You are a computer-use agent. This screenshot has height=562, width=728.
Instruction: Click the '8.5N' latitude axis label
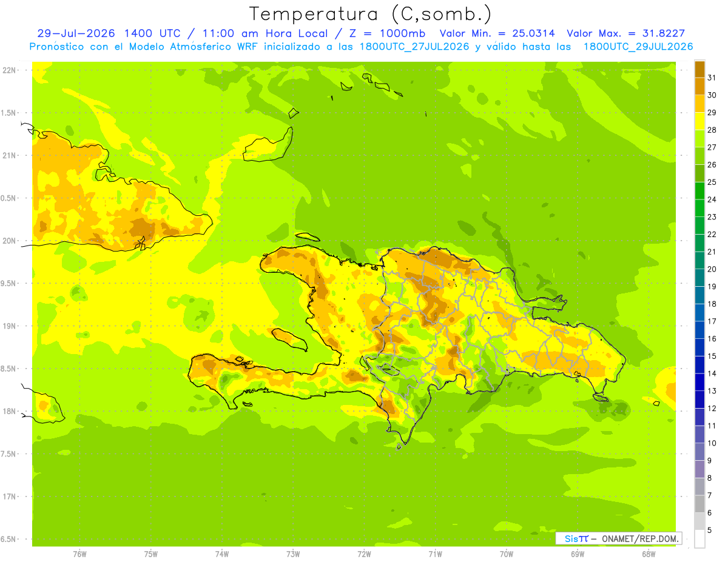pos(9,369)
